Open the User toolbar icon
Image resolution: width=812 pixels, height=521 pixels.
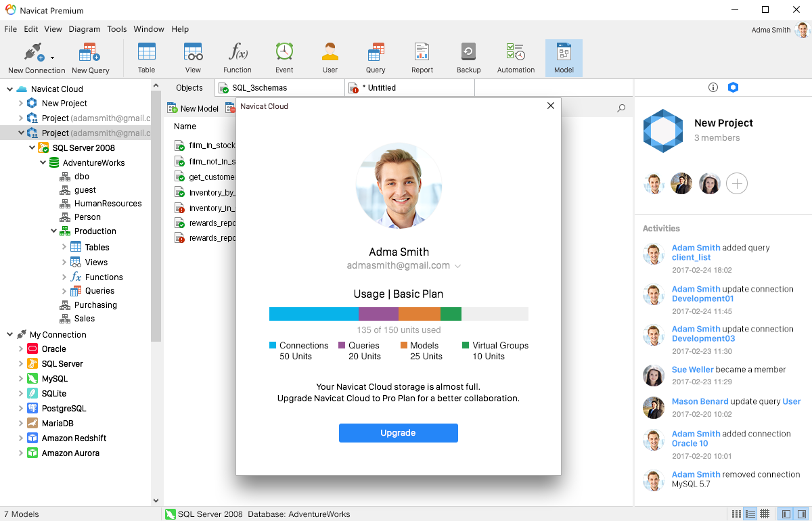point(330,51)
